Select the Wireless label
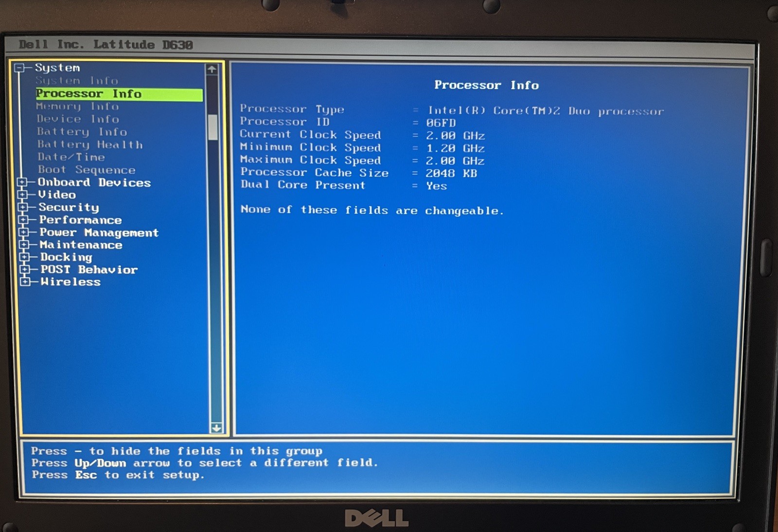Image resolution: width=778 pixels, height=532 pixels. tap(71, 282)
